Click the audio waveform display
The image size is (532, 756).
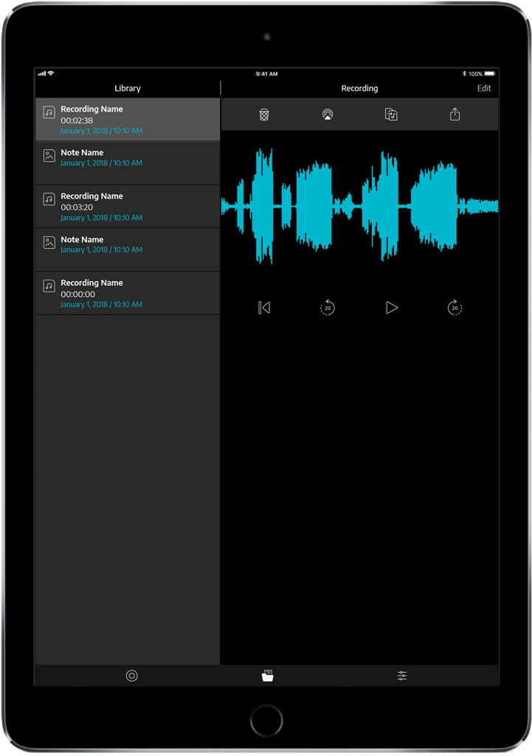pyautogui.click(x=359, y=206)
